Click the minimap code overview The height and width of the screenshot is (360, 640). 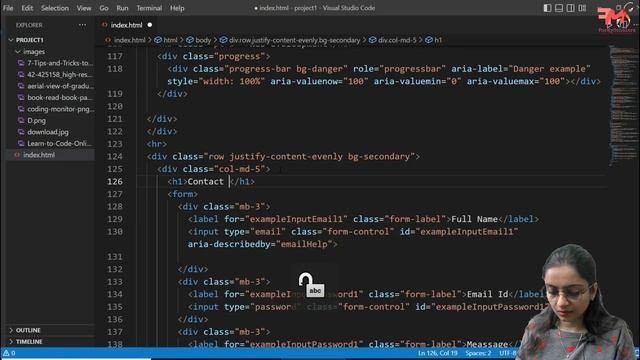[622, 105]
